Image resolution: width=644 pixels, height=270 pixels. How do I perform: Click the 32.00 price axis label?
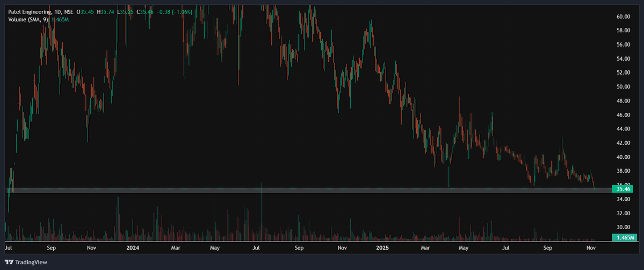[x=623, y=213]
